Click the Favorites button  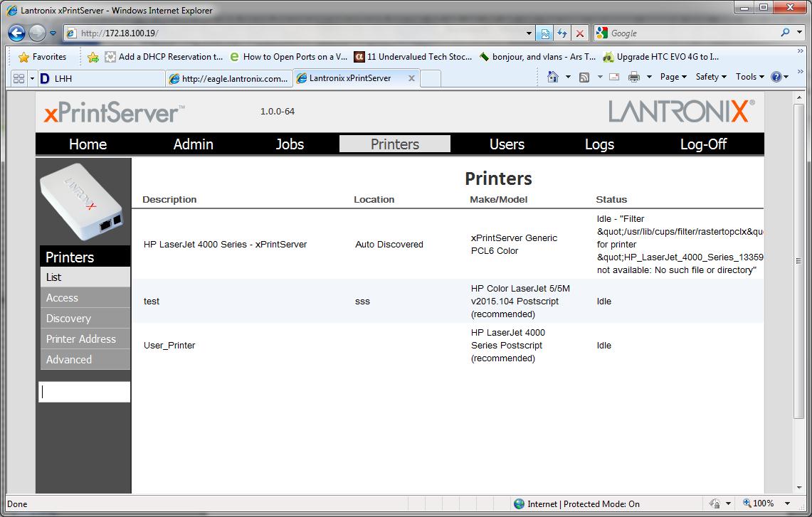tap(42, 57)
